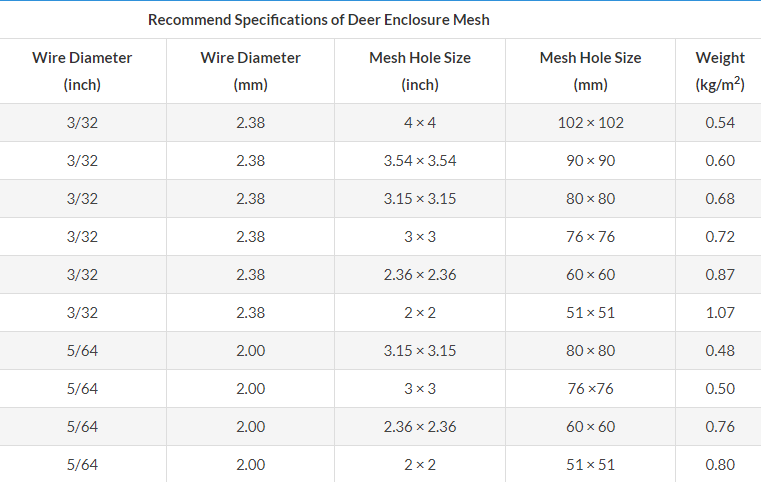Image resolution: width=761 pixels, height=482 pixels.
Task: Click the 0.87 weight cell
Action: [x=720, y=275]
